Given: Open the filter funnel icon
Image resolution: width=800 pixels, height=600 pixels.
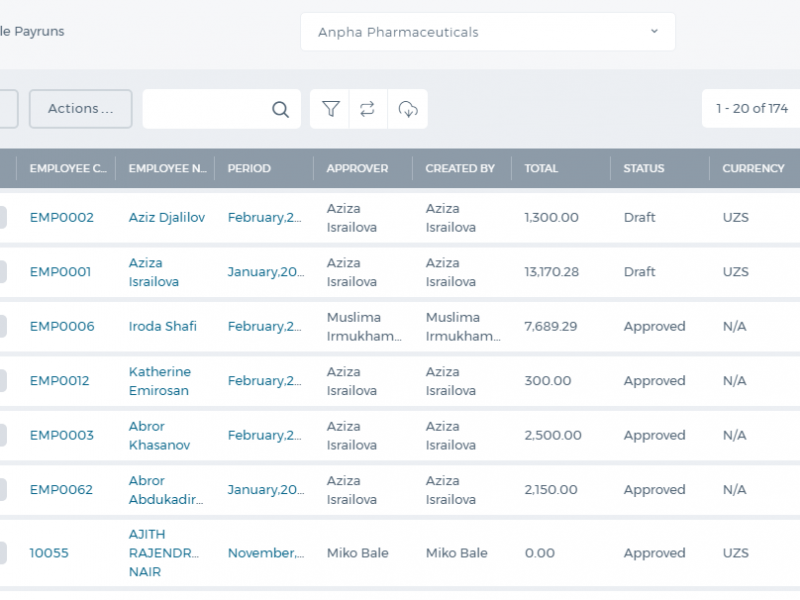Looking at the screenshot, I should click(x=331, y=109).
